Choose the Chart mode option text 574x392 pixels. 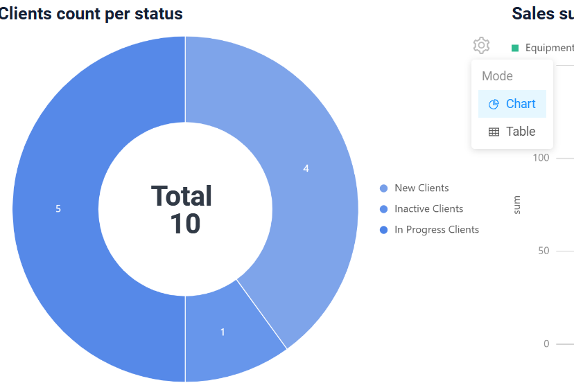pos(521,104)
